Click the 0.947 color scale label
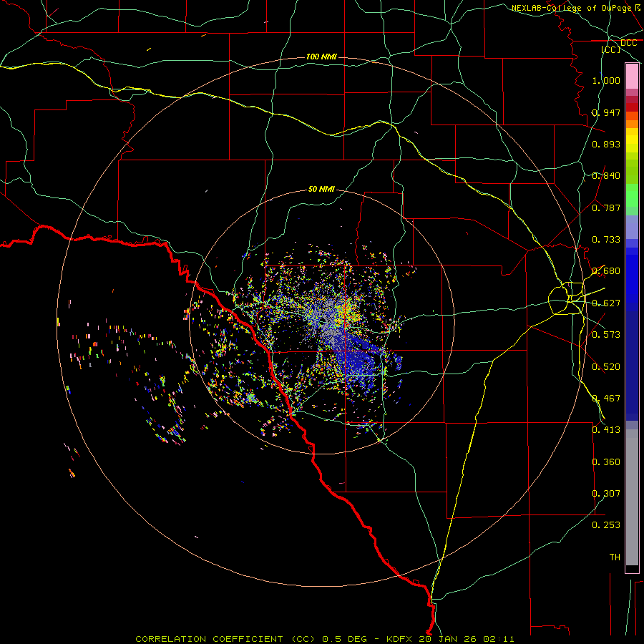 coord(606,112)
